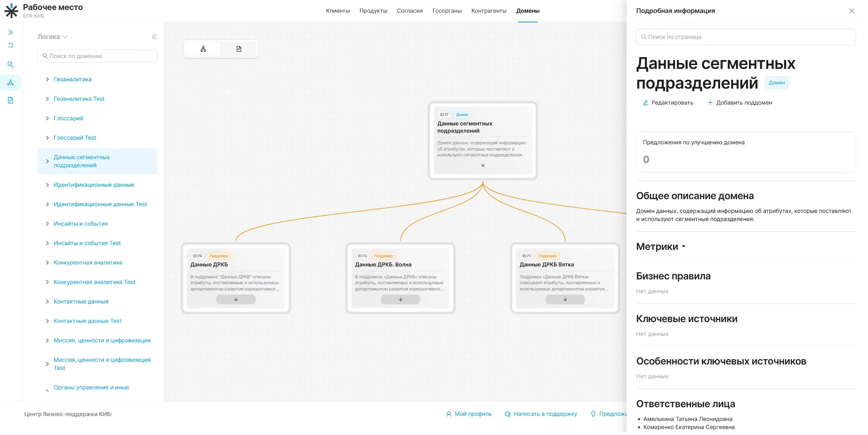Select the domain graph icon in left rail

[11, 82]
